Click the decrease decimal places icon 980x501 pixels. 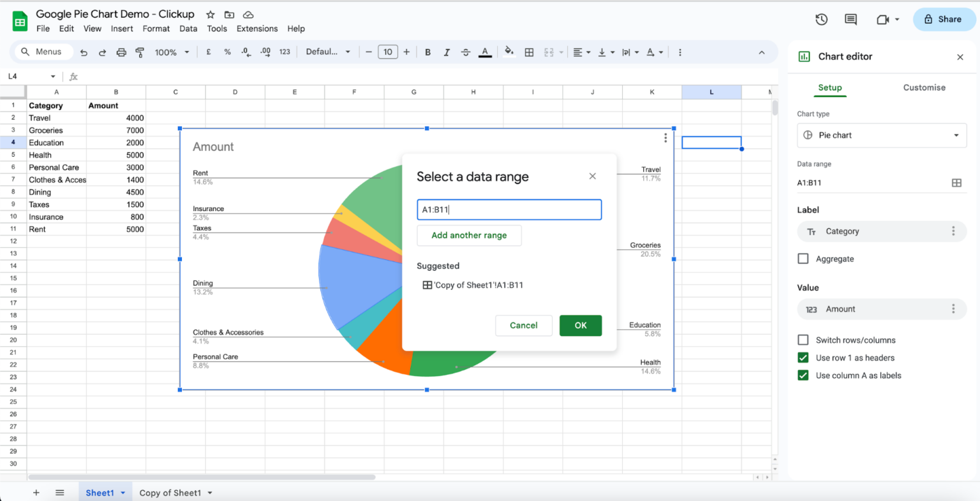246,52
